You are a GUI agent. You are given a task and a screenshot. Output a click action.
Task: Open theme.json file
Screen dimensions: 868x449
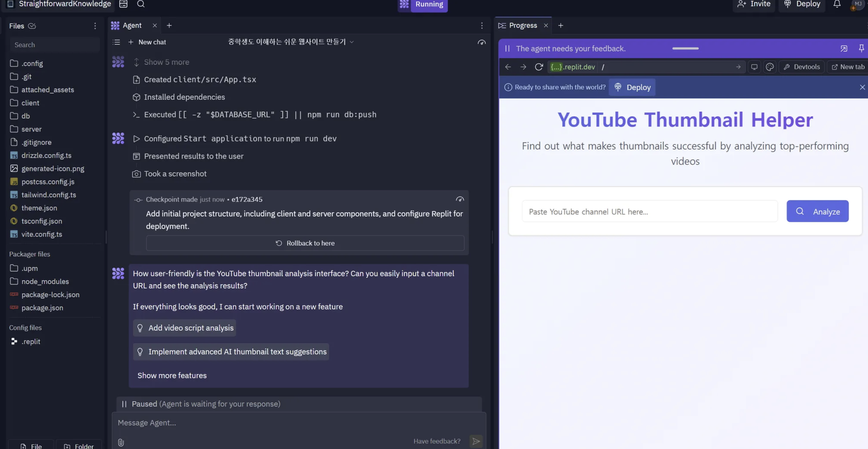(x=33, y=208)
